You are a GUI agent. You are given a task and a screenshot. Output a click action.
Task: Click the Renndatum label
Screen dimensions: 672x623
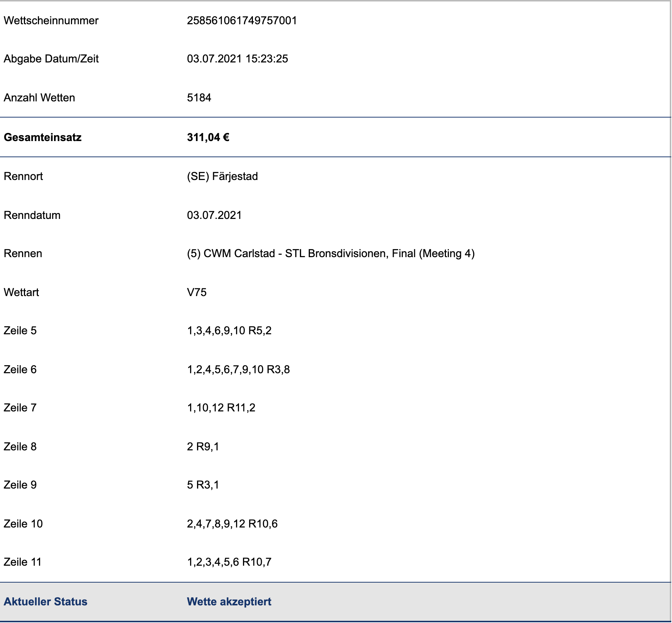(32, 215)
